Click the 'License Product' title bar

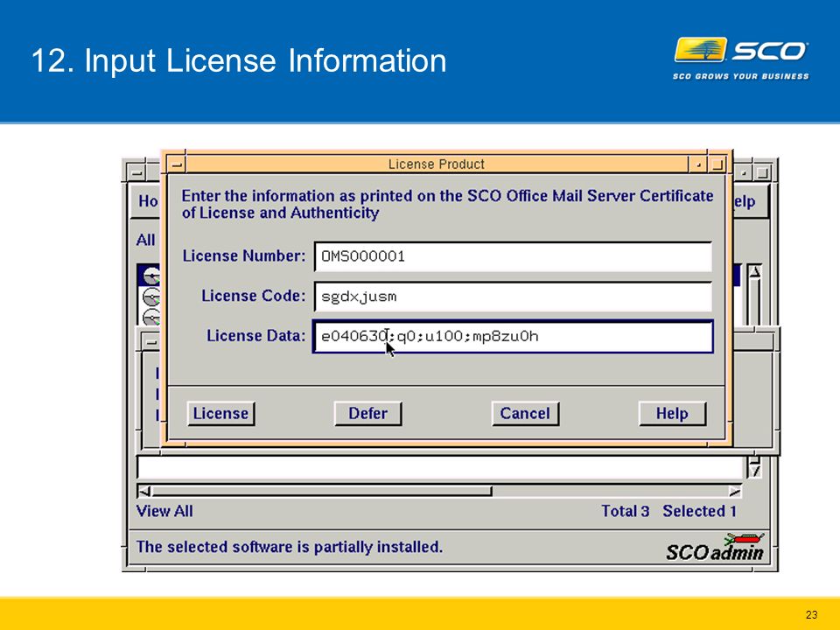tap(437, 164)
